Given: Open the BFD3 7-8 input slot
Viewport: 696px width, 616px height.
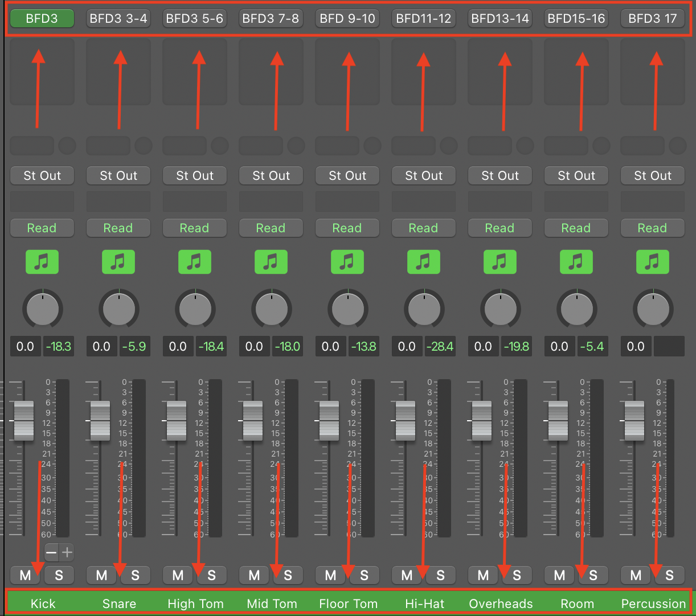Looking at the screenshot, I should (271, 18).
